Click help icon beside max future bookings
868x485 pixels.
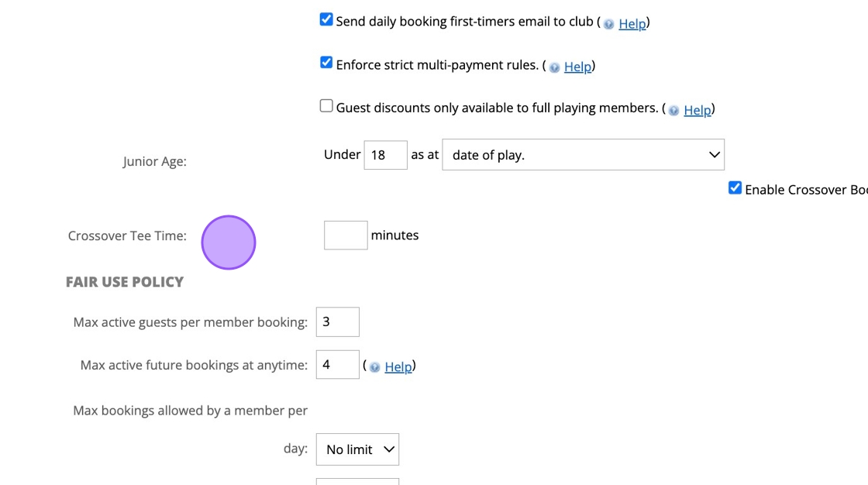[375, 367]
